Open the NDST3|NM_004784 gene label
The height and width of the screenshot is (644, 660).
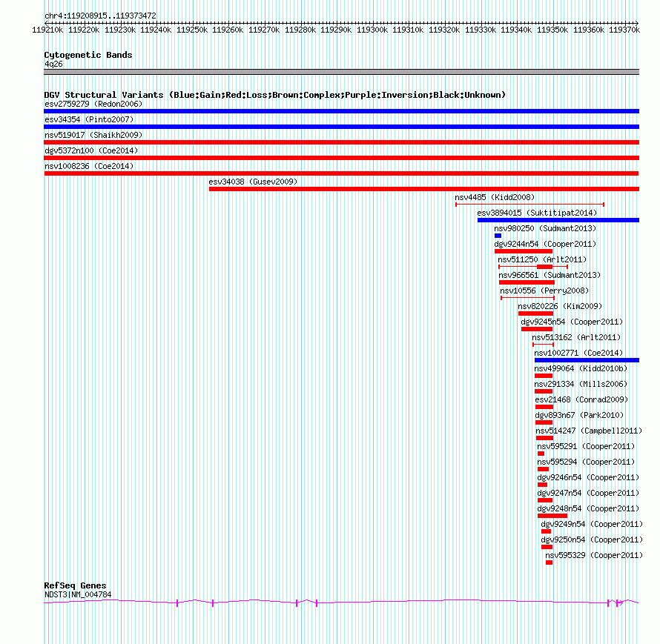(x=78, y=595)
